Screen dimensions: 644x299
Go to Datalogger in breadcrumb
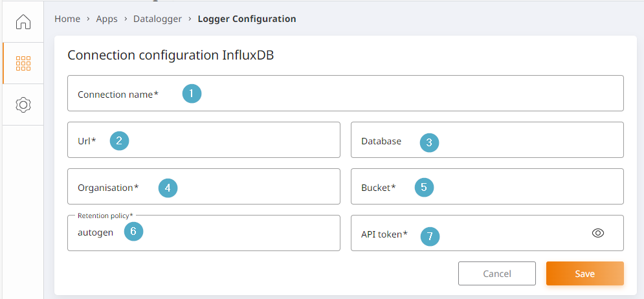coord(157,19)
